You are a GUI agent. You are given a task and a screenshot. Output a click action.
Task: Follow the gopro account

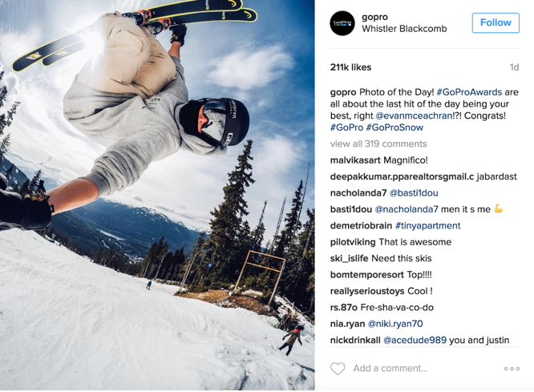pos(496,22)
